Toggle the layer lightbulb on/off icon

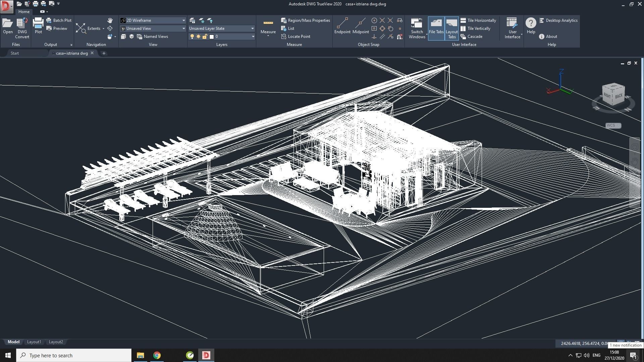point(192,37)
